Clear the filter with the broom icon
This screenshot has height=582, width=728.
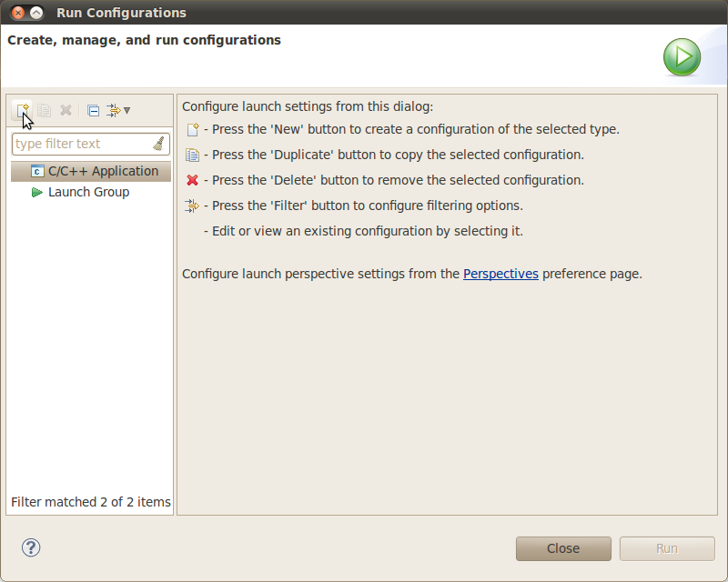point(159,144)
